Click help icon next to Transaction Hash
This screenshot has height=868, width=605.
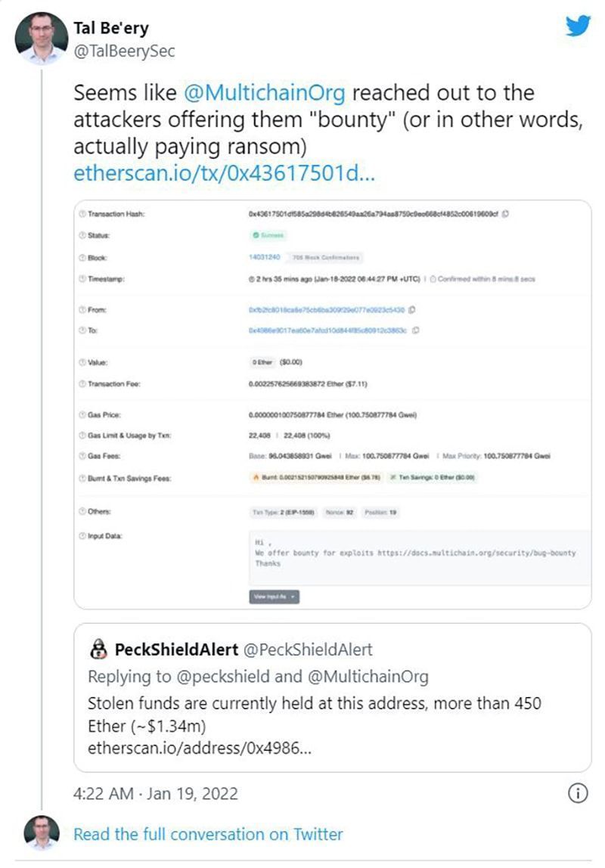82,215
